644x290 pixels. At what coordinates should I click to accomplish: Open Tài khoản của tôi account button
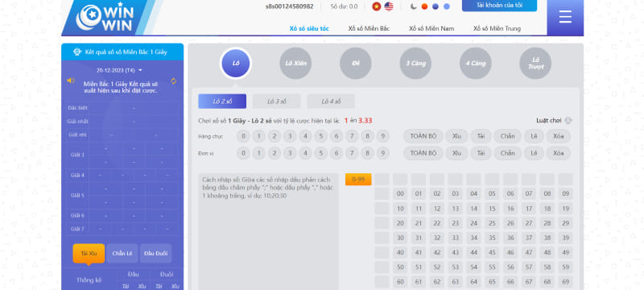499,6
